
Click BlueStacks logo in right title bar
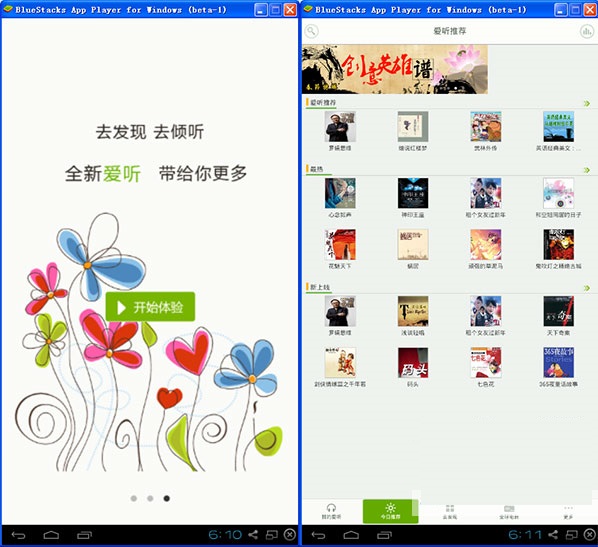coord(308,9)
